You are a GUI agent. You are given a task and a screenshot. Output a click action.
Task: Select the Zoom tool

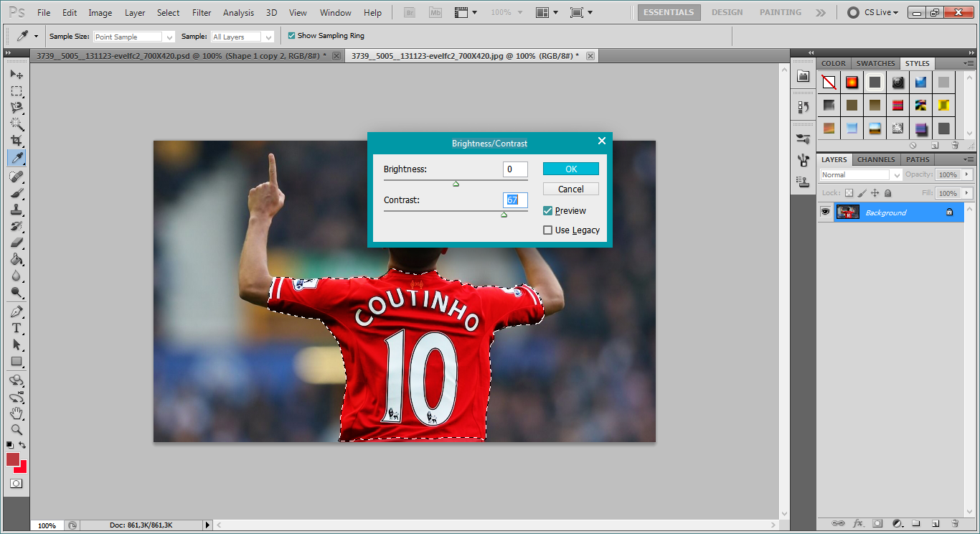pyautogui.click(x=17, y=430)
